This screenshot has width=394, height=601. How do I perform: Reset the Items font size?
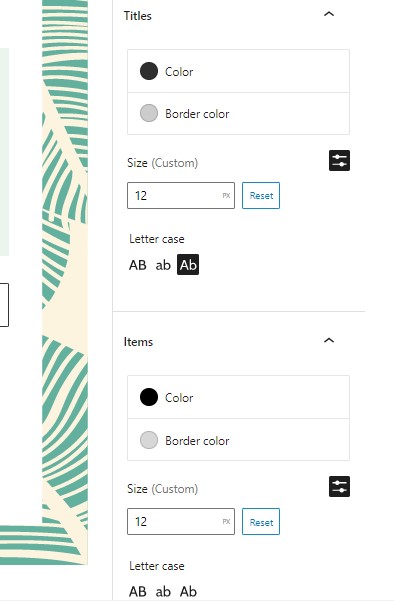click(x=261, y=522)
